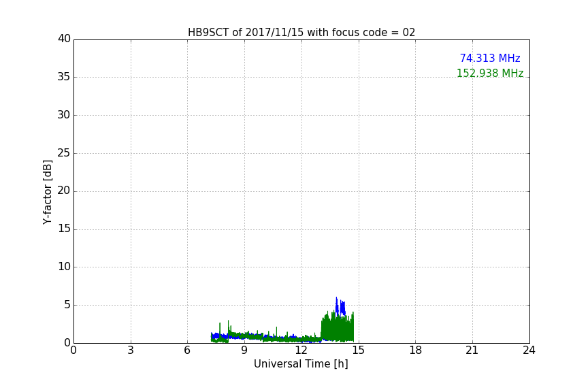Click the x-axis tick value 18

pos(416,350)
